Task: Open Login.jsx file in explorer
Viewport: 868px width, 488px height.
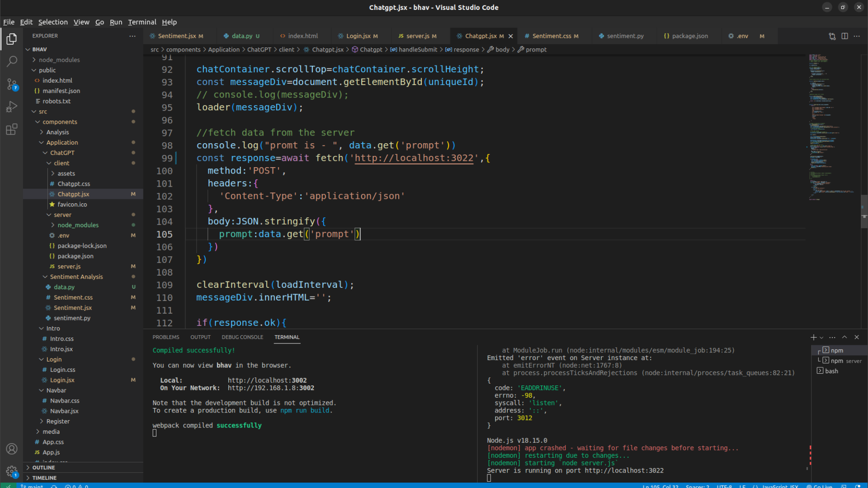Action: pos(62,380)
